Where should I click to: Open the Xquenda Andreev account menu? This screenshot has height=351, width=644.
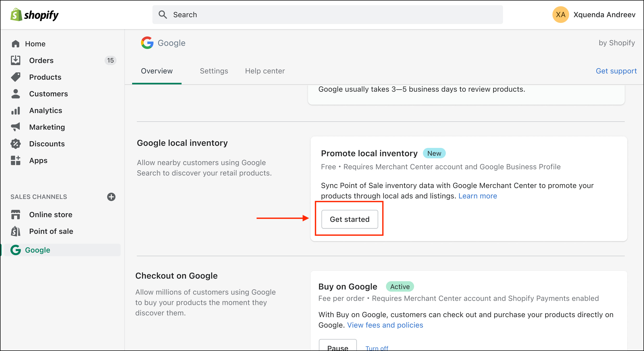pyautogui.click(x=594, y=15)
